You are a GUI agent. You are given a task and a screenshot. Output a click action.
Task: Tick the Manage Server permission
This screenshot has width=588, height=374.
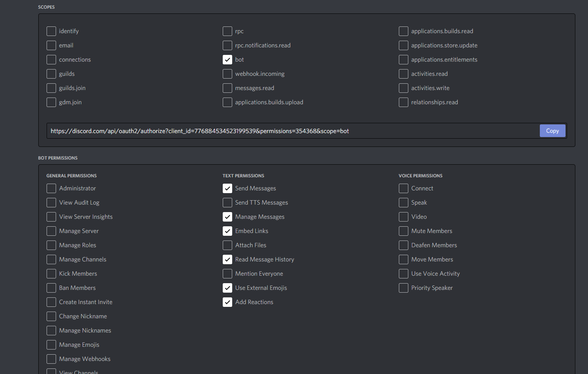click(51, 231)
